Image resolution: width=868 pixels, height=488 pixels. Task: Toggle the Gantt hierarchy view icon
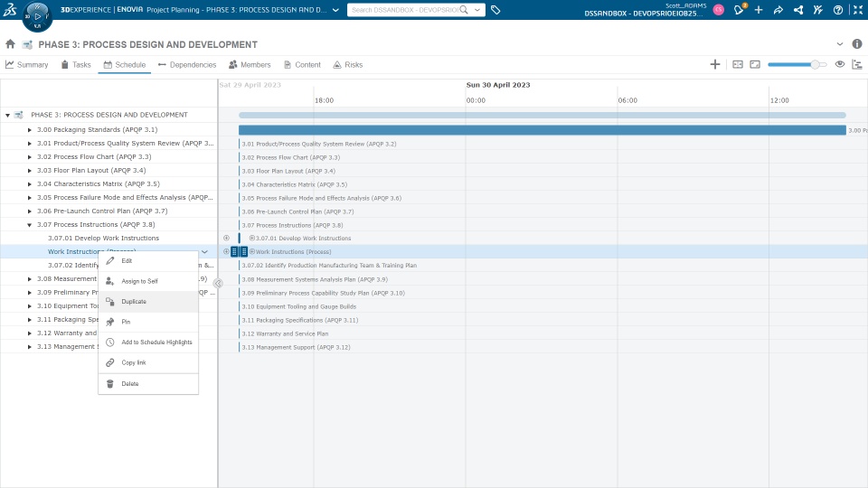856,64
